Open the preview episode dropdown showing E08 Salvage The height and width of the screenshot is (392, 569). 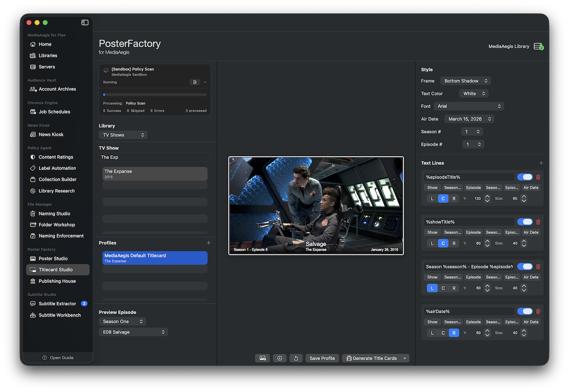(133, 332)
